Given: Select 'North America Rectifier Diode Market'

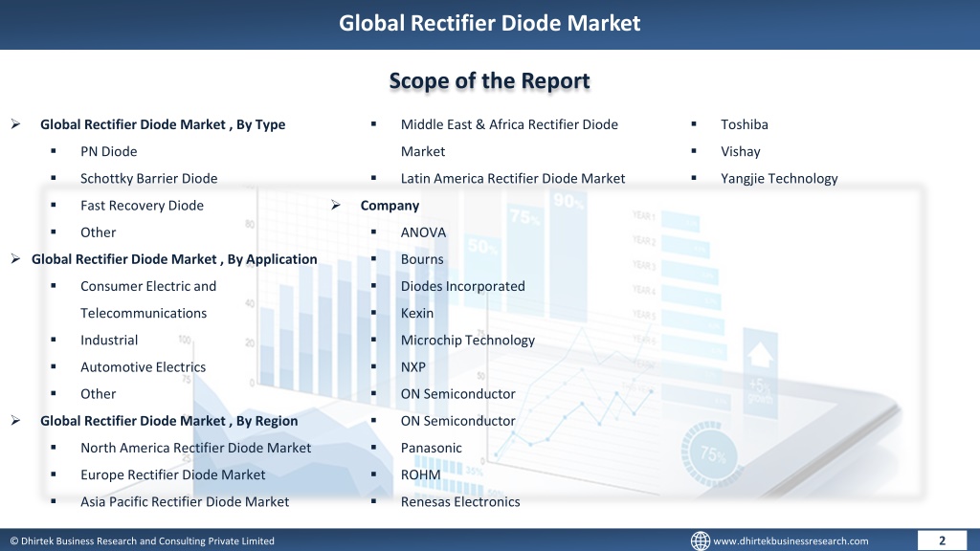Looking at the screenshot, I should point(195,448).
